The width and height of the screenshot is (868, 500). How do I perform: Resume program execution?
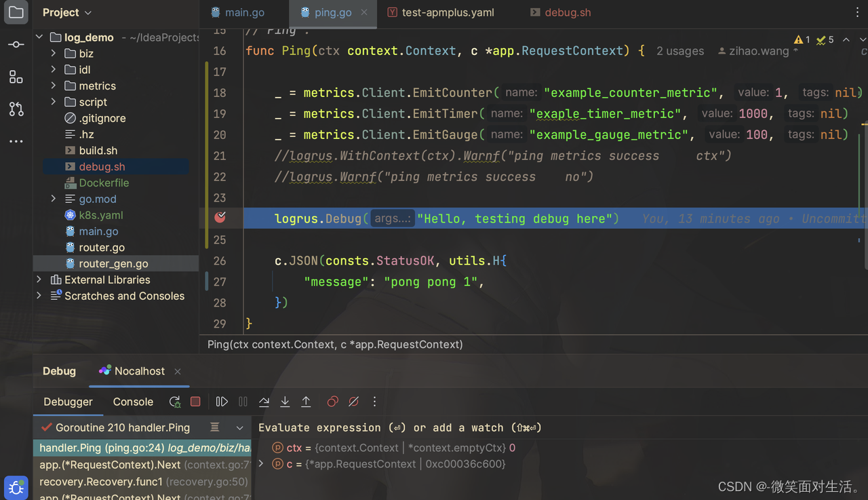(222, 402)
